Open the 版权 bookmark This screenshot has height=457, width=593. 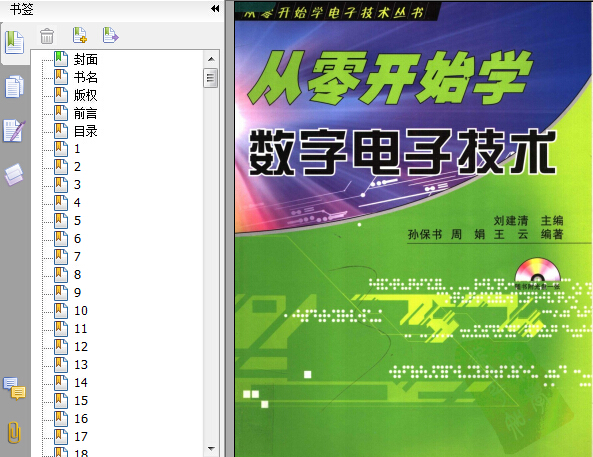click(86, 95)
